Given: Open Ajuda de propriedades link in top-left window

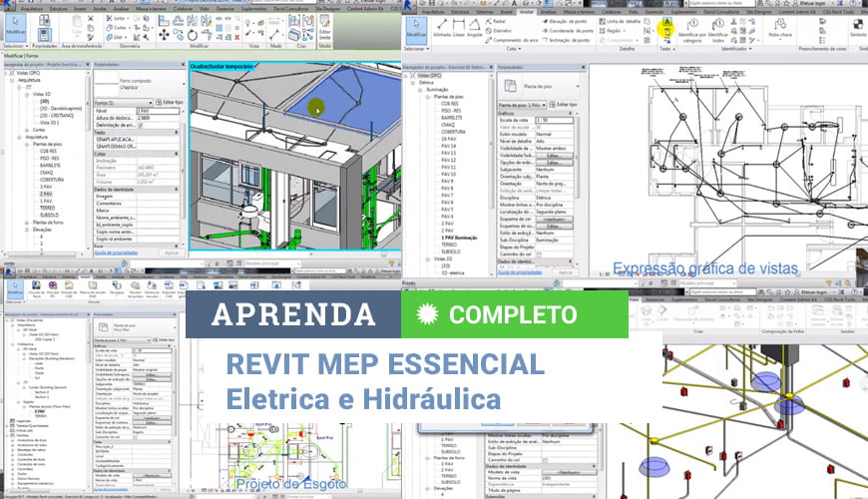Looking at the screenshot, I should click(116, 252).
